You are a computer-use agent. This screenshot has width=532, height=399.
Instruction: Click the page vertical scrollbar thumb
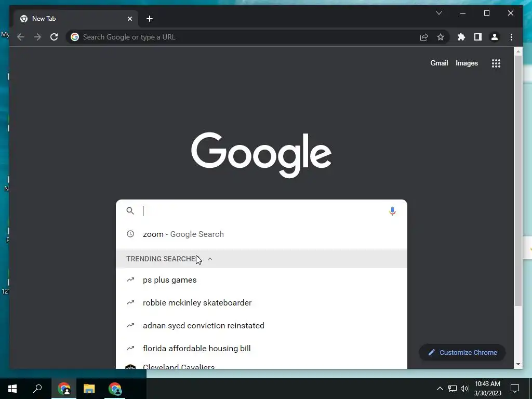(518, 181)
